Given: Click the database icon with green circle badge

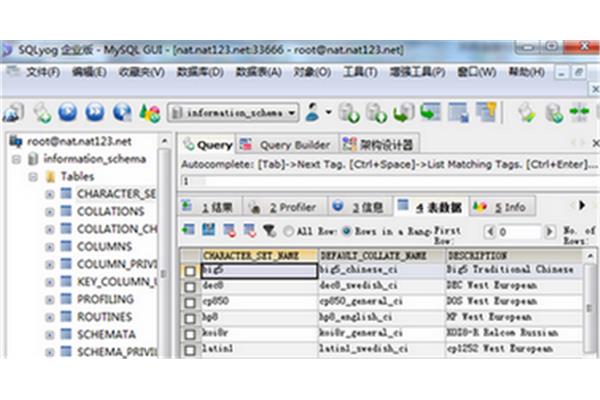Looking at the screenshot, I should pyautogui.click(x=554, y=113).
